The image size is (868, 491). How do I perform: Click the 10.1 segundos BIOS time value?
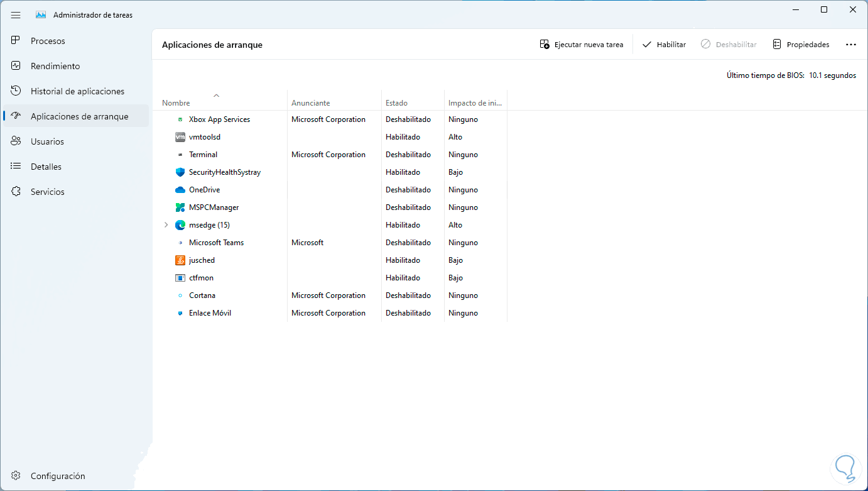(x=832, y=75)
